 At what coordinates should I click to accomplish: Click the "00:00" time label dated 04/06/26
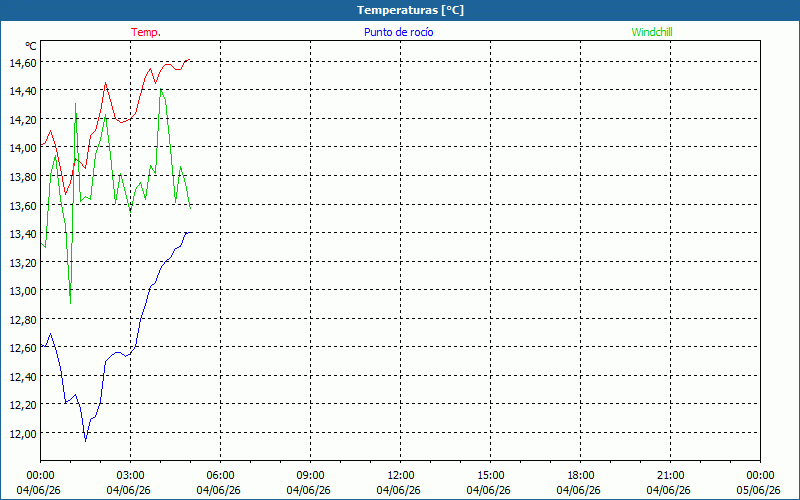click(x=40, y=476)
